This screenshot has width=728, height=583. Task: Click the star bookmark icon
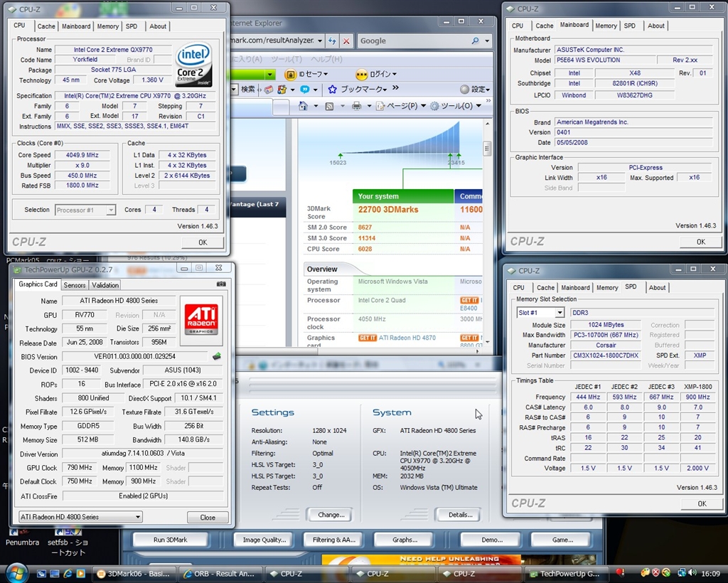pos(332,90)
